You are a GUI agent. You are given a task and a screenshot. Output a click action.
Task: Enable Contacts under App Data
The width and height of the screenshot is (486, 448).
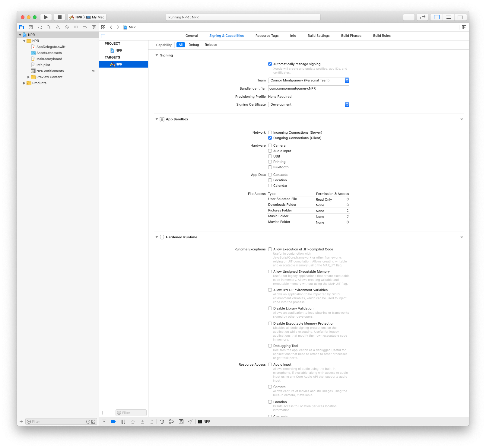pyautogui.click(x=270, y=175)
